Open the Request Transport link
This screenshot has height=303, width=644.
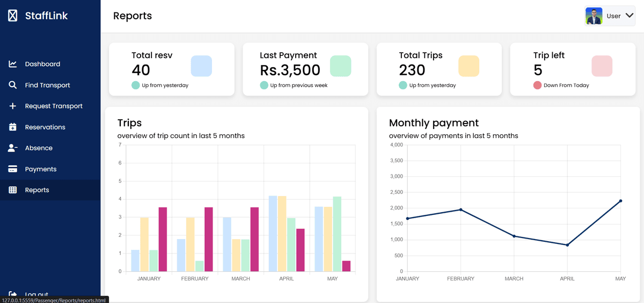point(54,106)
